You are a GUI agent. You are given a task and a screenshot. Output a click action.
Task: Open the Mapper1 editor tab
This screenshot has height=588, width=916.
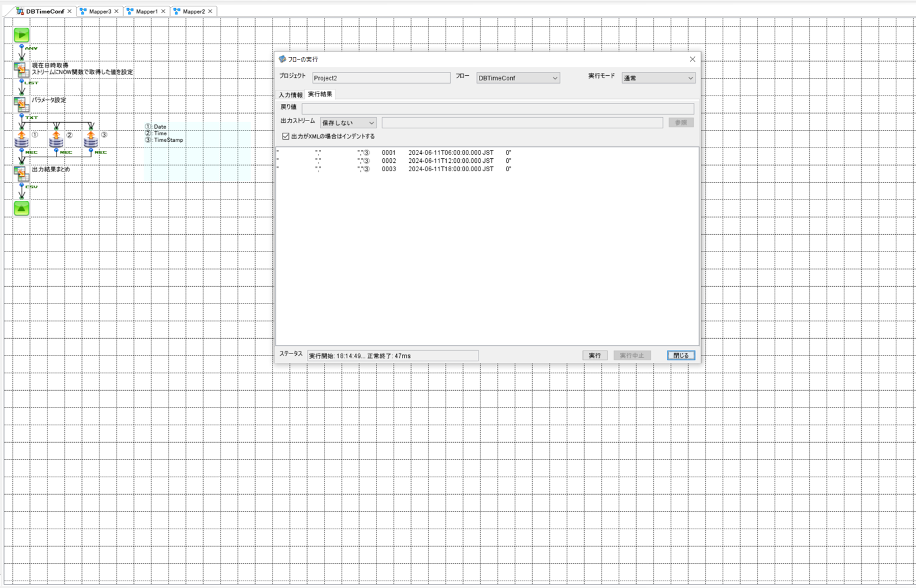click(146, 11)
